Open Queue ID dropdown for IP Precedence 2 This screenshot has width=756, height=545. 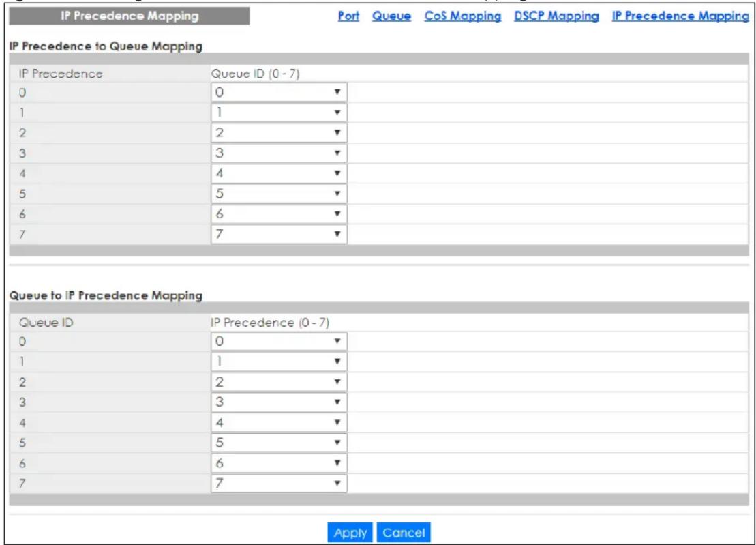(279, 132)
